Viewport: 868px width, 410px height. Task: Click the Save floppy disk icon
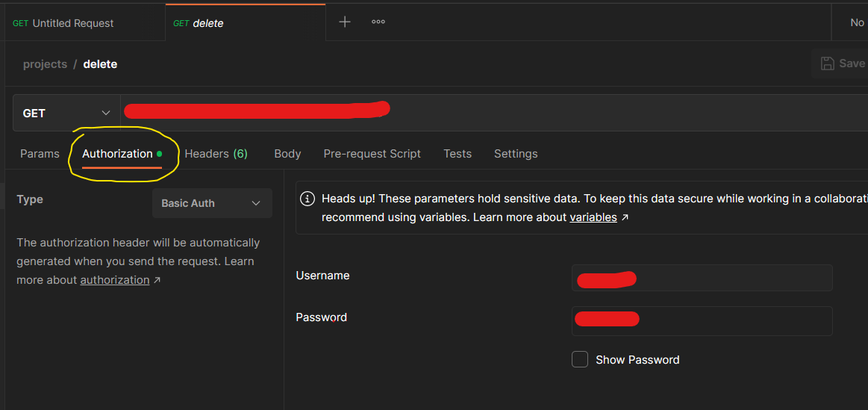(x=827, y=63)
